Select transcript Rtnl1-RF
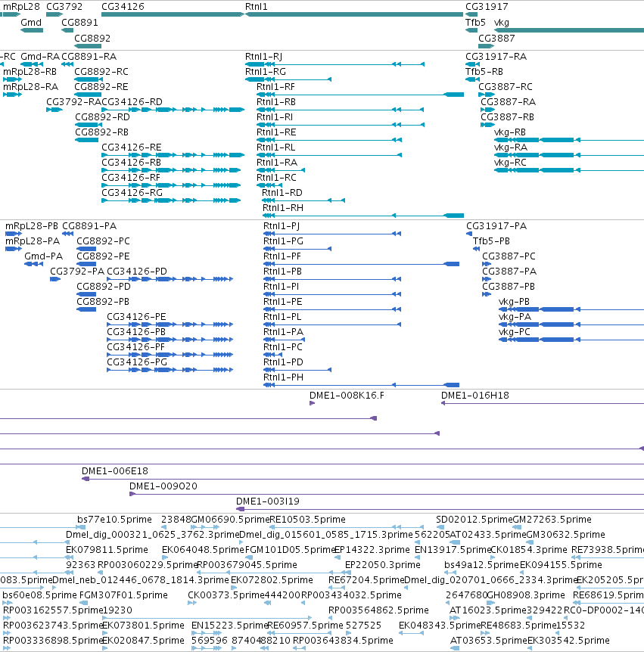This screenshot has width=644, height=652. point(275,86)
